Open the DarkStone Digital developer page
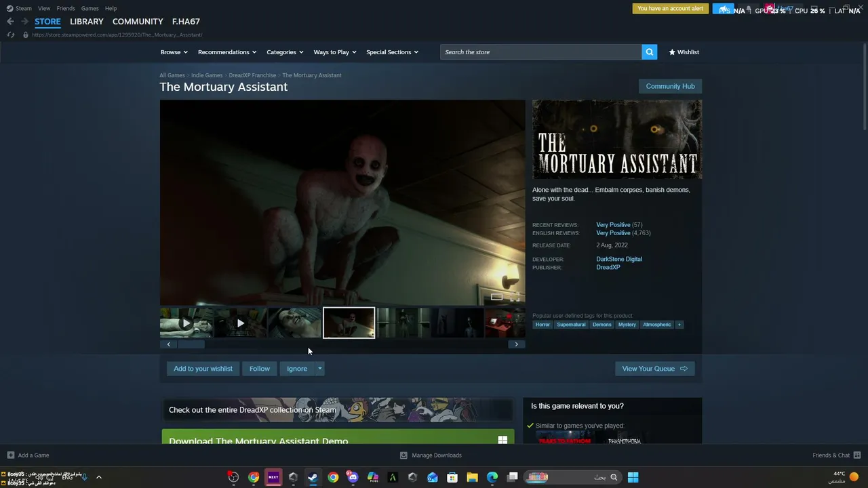Screen dimensions: 868x488 [x=619, y=259]
